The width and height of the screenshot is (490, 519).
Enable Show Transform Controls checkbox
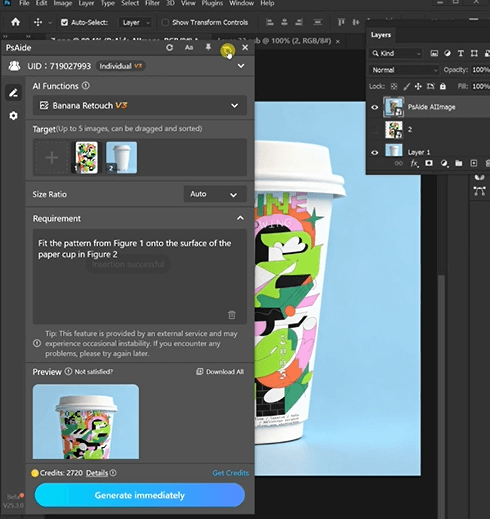click(x=165, y=22)
